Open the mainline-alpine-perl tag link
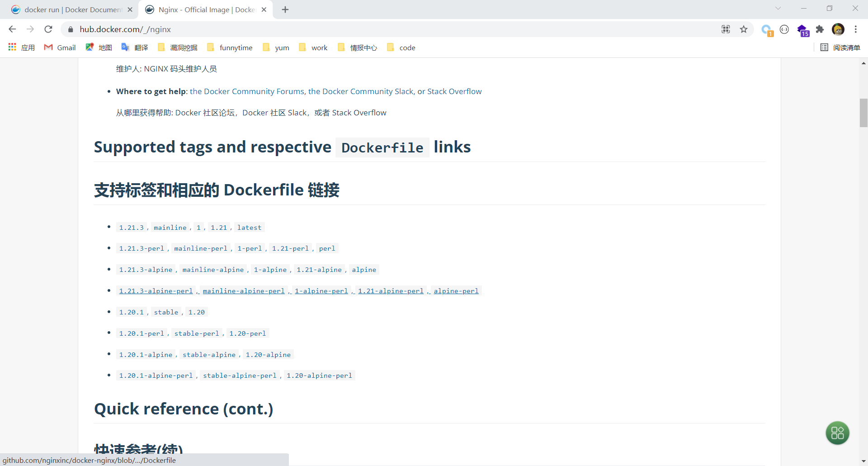Image resolution: width=868 pixels, height=466 pixels. pyautogui.click(x=244, y=291)
